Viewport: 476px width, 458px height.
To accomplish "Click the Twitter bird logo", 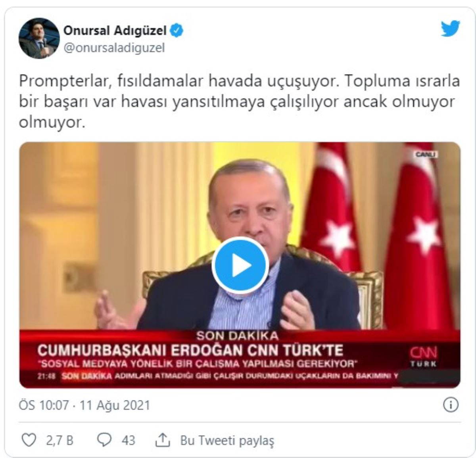I will [450, 29].
